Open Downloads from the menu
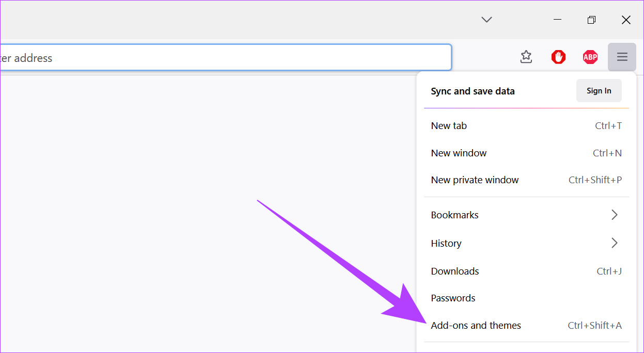The image size is (644, 353). 526,271
